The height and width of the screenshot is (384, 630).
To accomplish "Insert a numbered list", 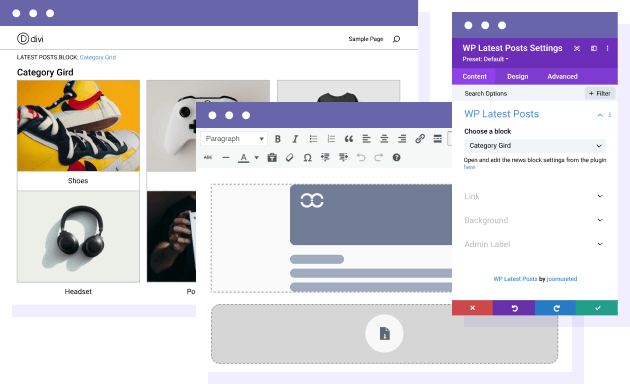I will tap(331, 139).
